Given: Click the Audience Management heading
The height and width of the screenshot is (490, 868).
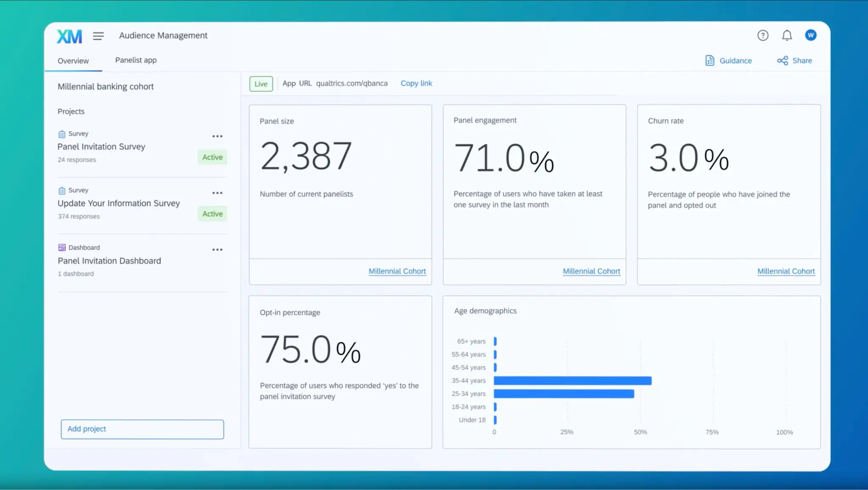Looking at the screenshot, I should coord(163,36).
